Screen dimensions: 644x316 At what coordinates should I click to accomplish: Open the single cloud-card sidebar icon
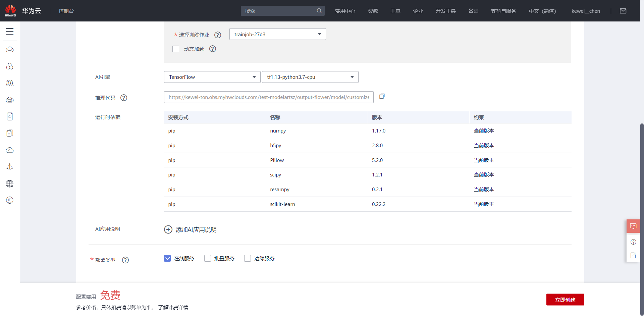(x=10, y=116)
